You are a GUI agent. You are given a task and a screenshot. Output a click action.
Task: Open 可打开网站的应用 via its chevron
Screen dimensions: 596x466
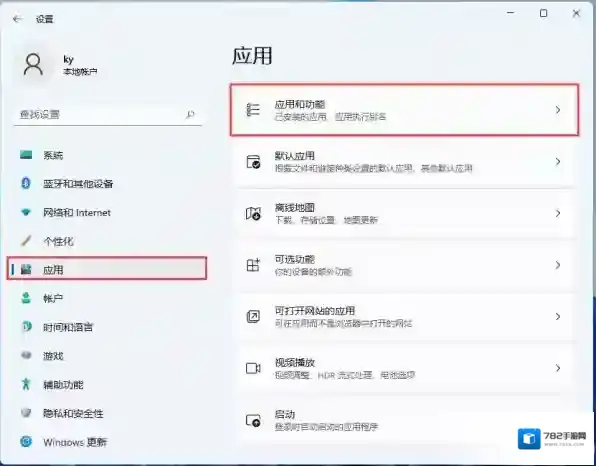558,316
